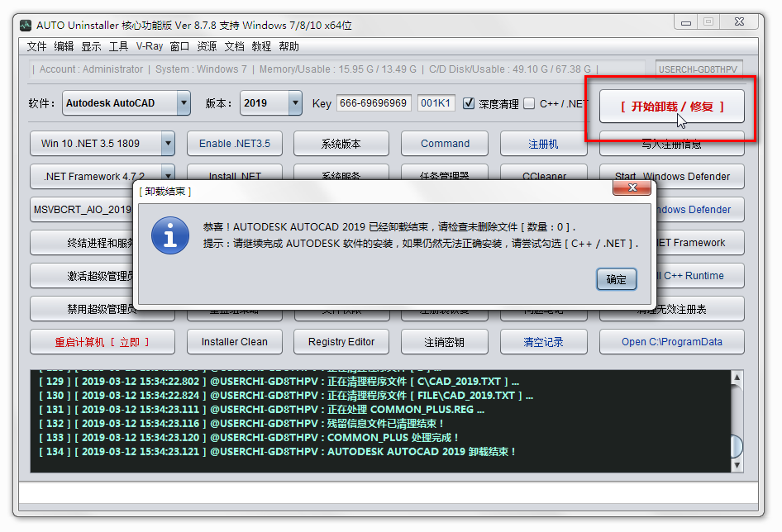Click the Key field 666-69696969

pos(374,103)
